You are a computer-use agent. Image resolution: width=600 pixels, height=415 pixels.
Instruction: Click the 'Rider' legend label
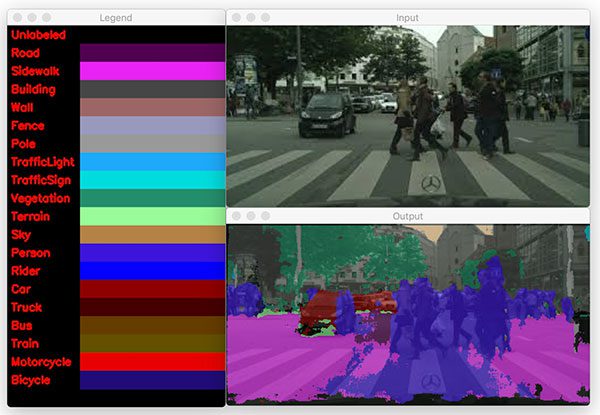pyautogui.click(x=26, y=271)
